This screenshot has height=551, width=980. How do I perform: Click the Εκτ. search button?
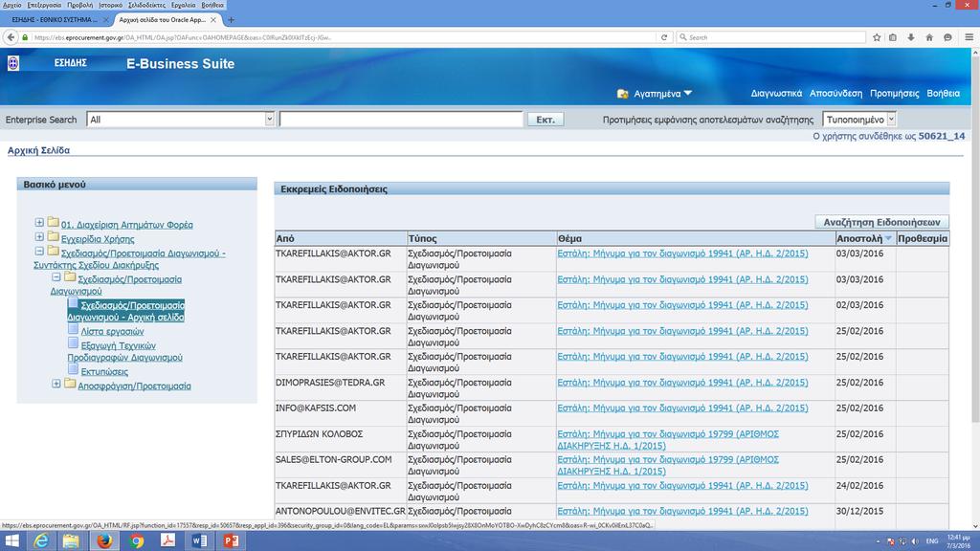pos(546,120)
